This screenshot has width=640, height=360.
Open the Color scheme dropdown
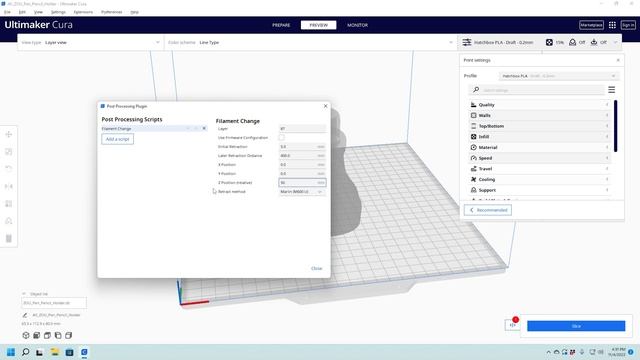click(x=310, y=42)
